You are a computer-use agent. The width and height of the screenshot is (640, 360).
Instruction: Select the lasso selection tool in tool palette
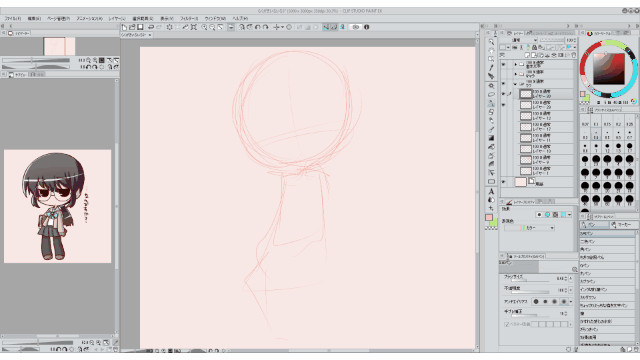(491, 94)
